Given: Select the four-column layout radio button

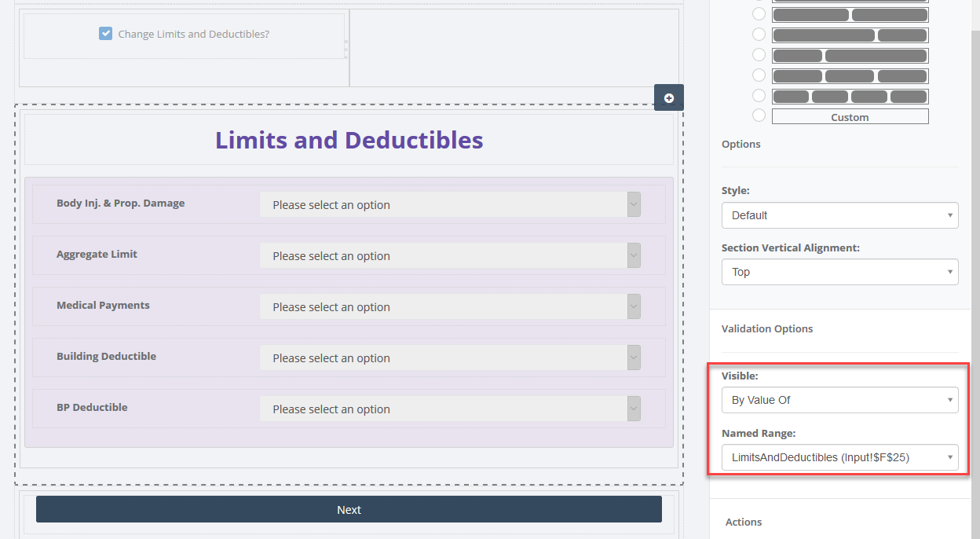Looking at the screenshot, I should point(759,95).
